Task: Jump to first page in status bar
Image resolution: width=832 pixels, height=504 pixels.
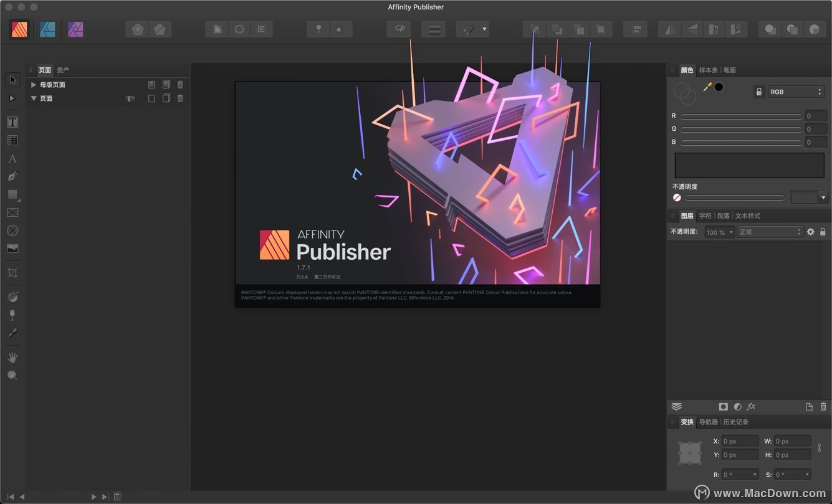Action: pos(10,497)
